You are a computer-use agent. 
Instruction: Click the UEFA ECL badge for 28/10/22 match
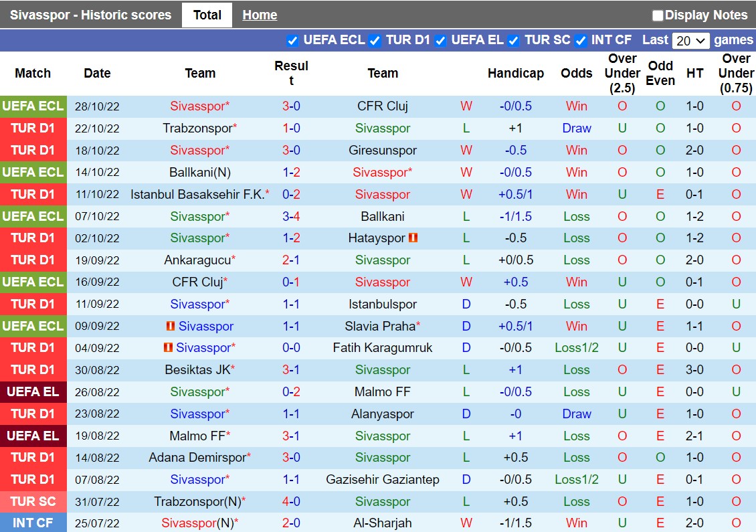pyautogui.click(x=33, y=106)
